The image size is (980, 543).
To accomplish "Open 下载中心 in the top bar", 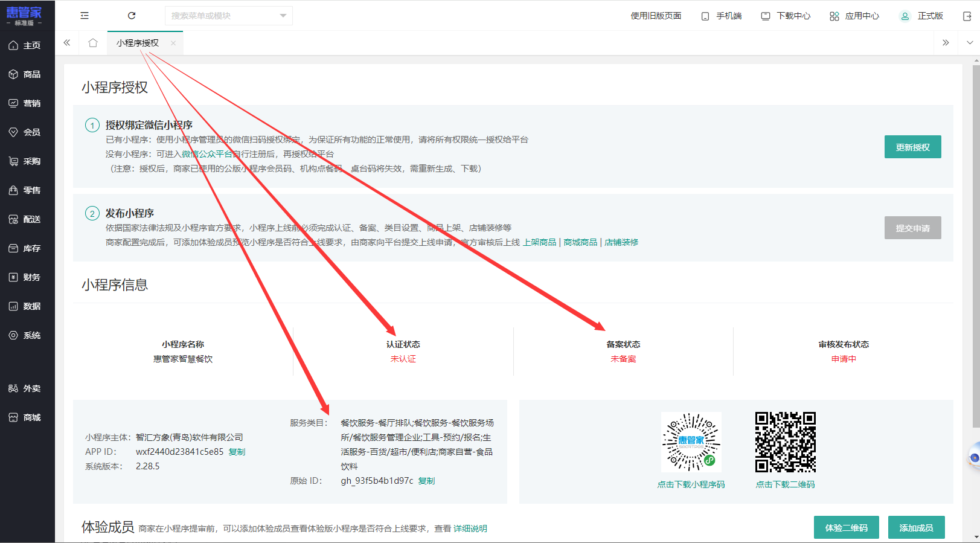I will coord(786,16).
